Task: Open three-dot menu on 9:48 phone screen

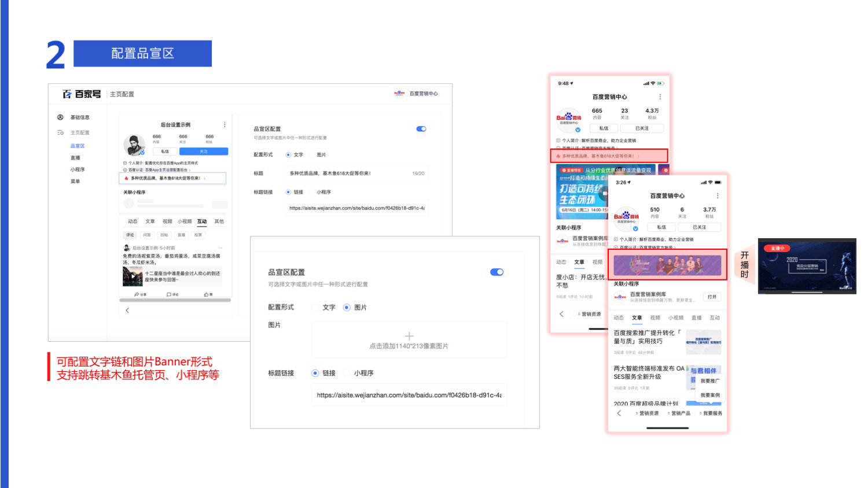Action: (x=660, y=97)
